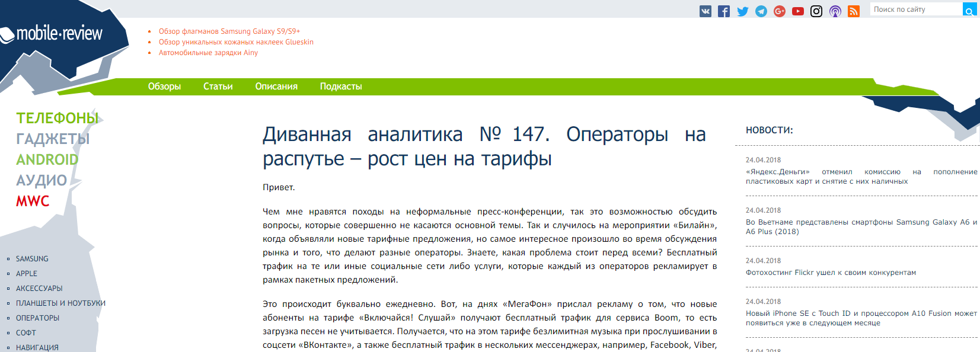The width and height of the screenshot is (980, 352).
Task: Open the Обзоры menu item
Action: point(164,87)
